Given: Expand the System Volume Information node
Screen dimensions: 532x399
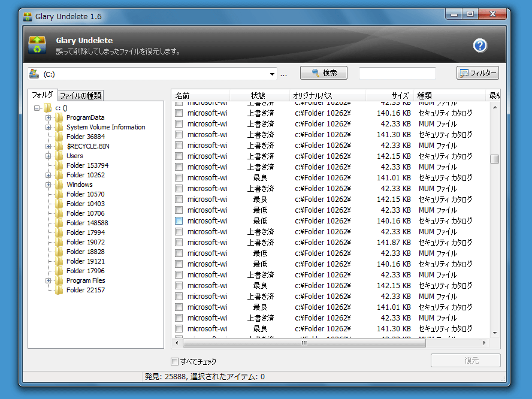Looking at the screenshot, I should (x=48, y=127).
